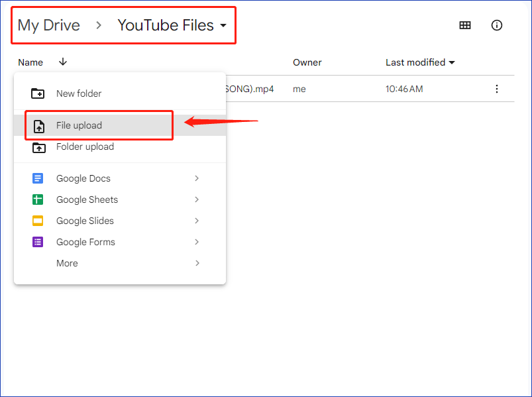The image size is (532, 397).
Task: Click the Owner column header
Action: pyautogui.click(x=307, y=62)
